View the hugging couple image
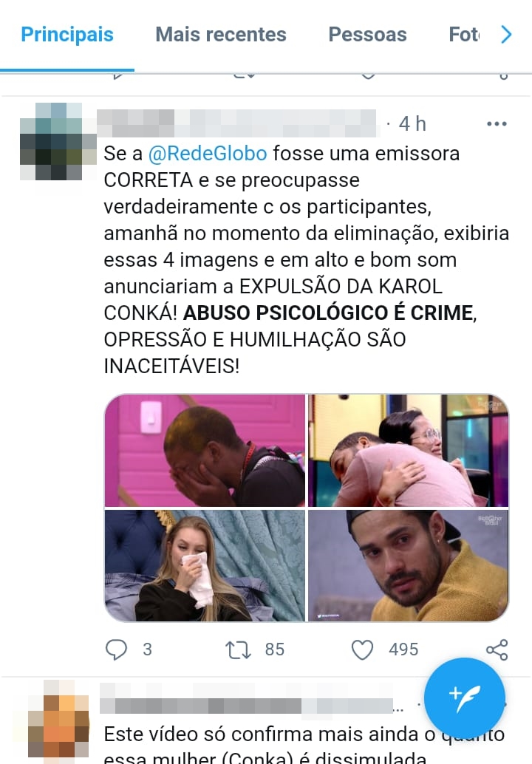Viewport: 532px width, 764px height. point(409,451)
